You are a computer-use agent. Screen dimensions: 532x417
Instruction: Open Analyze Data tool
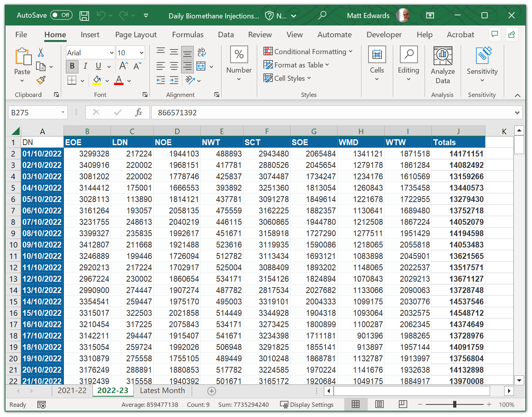(443, 65)
